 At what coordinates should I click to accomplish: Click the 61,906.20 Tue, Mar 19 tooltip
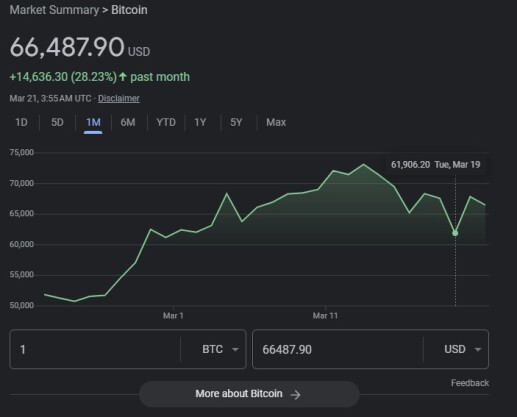(435, 165)
